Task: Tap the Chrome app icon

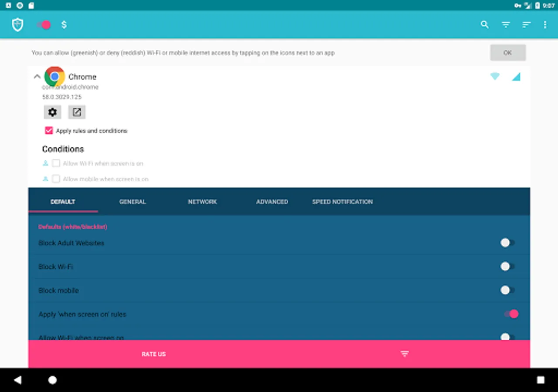Action: 54,77
